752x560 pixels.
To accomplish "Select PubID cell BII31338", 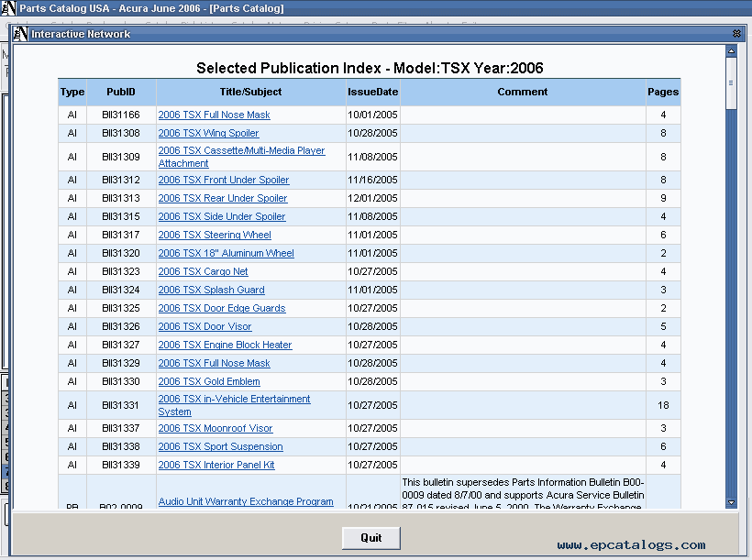I will (121, 447).
